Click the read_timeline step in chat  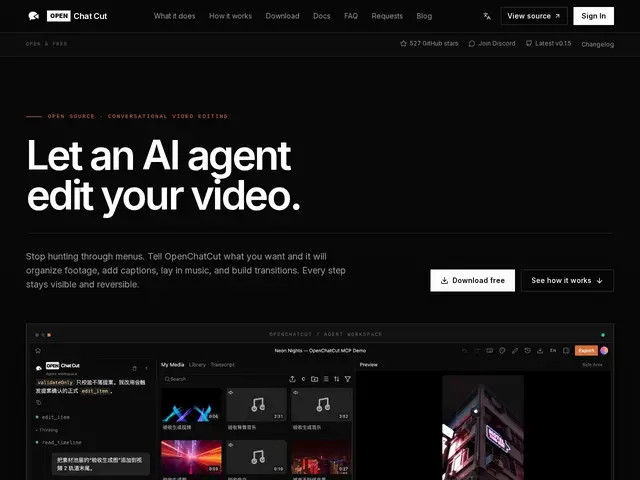pyautogui.click(x=59, y=442)
